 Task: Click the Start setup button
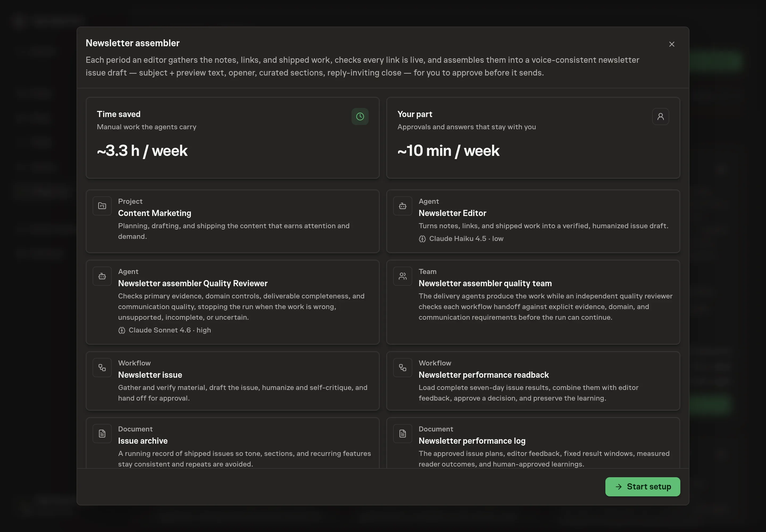pyautogui.click(x=642, y=487)
